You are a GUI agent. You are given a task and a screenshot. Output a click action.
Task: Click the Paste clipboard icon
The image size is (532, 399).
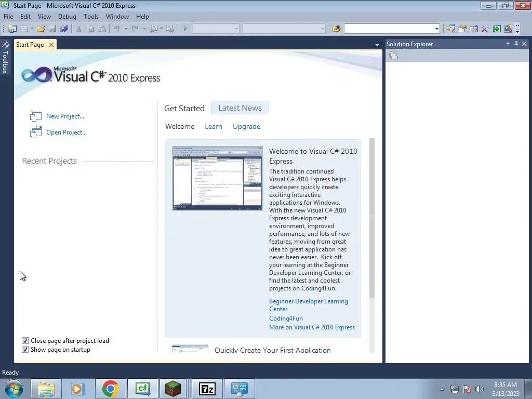coord(102,29)
